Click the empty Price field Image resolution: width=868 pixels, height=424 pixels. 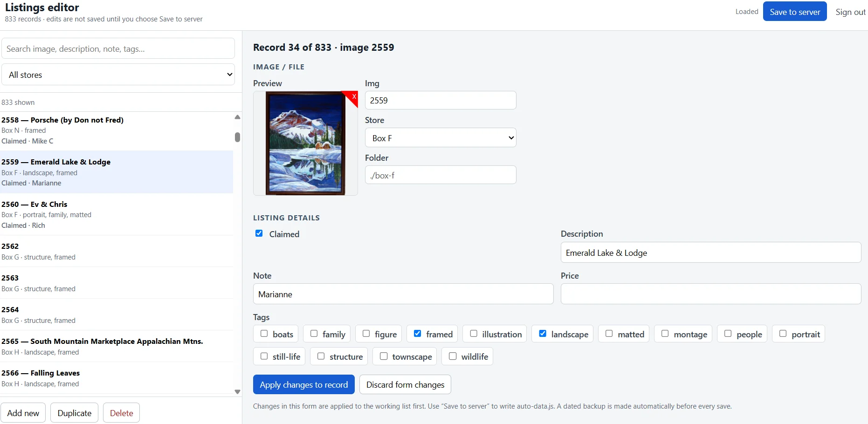pos(710,294)
